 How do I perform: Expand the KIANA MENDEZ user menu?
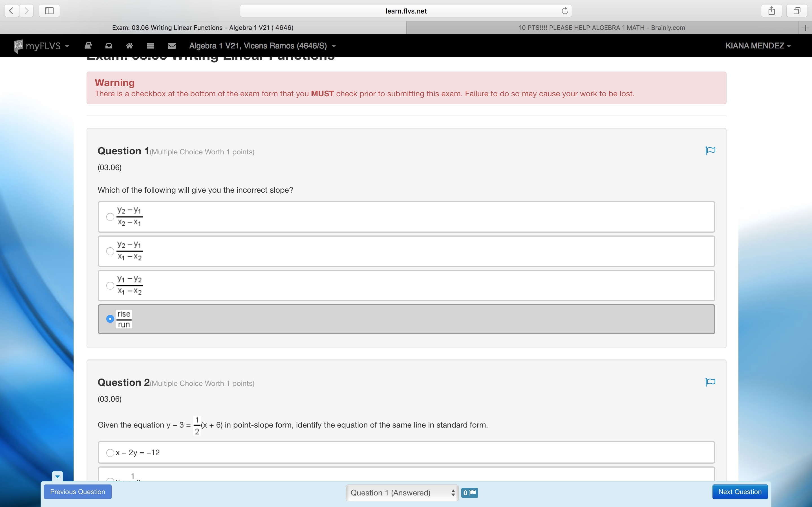pyautogui.click(x=758, y=46)
